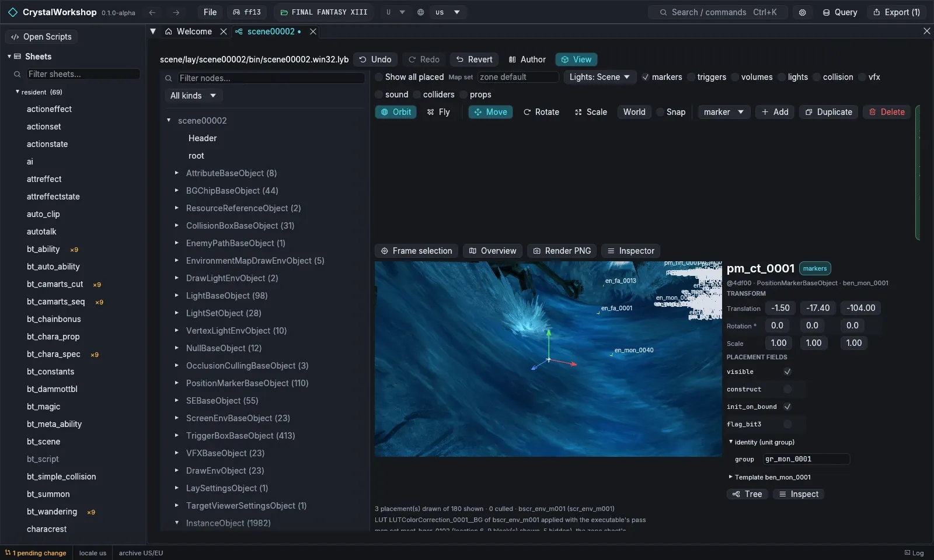Open the All kinds filter dropdown

(x=193, y=96)
